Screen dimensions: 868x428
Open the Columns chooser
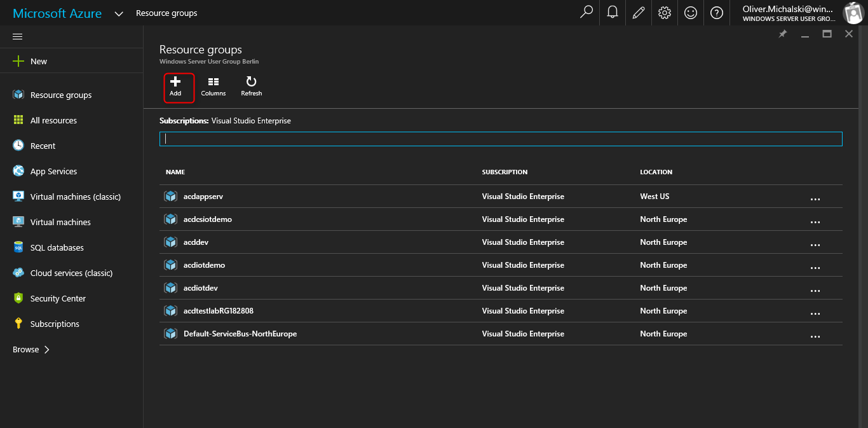coord(214,87)
